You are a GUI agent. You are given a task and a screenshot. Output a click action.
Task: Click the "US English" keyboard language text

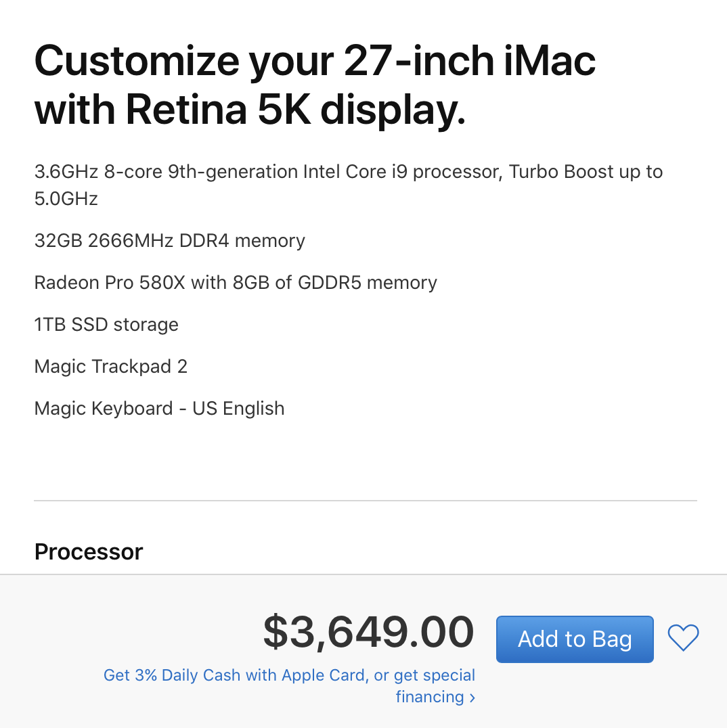tap(238, 409)
